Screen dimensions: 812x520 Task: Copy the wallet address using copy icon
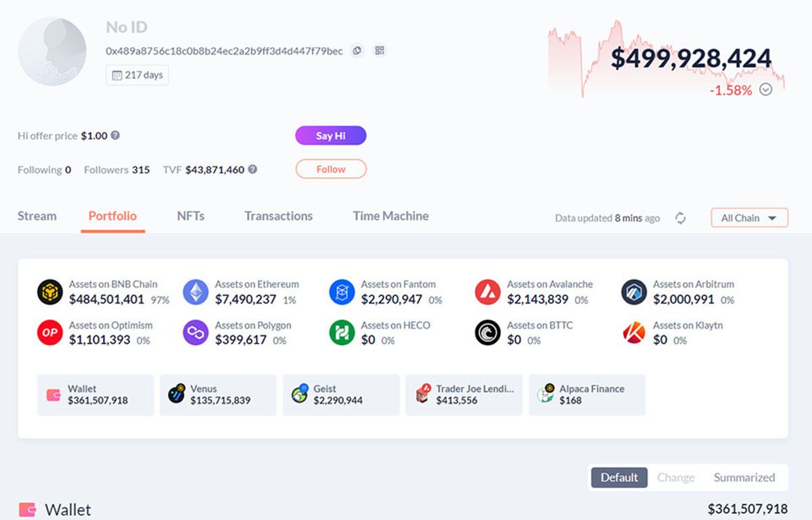tap(357, 51)
